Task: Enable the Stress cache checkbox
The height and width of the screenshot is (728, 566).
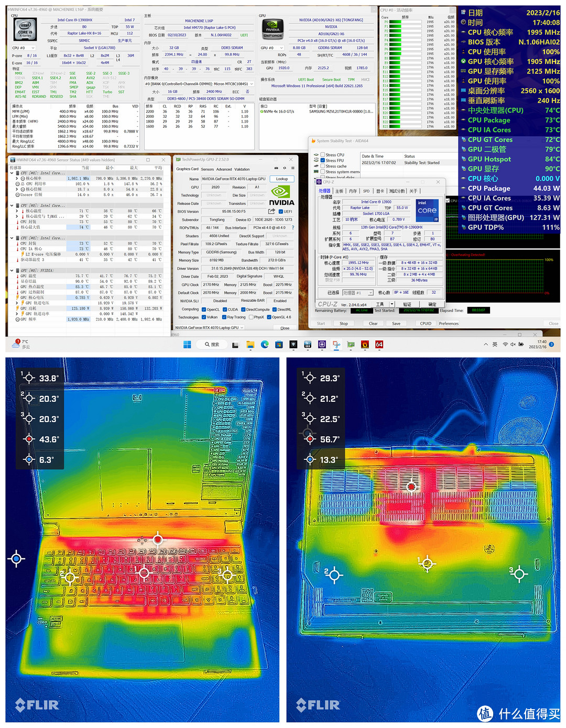Action: pos(323,166)
